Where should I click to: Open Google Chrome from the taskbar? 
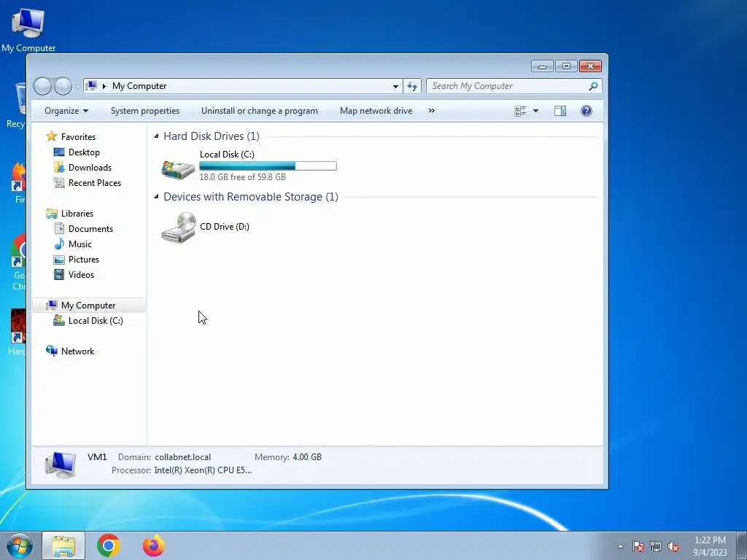point(109,545)
